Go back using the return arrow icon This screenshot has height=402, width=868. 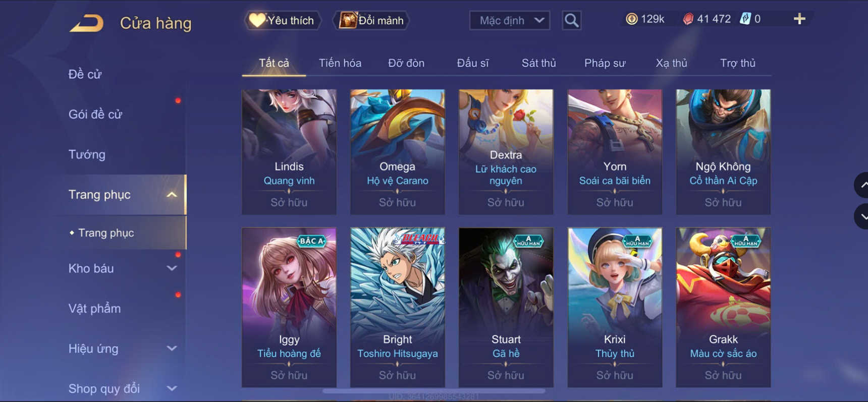coord(87,23)
